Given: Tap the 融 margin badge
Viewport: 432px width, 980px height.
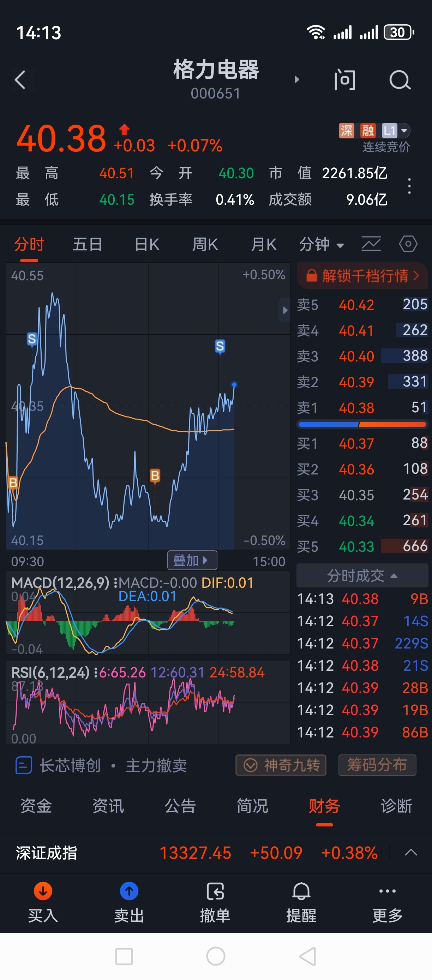Looking at the screenshot, I should coord(368,131).
